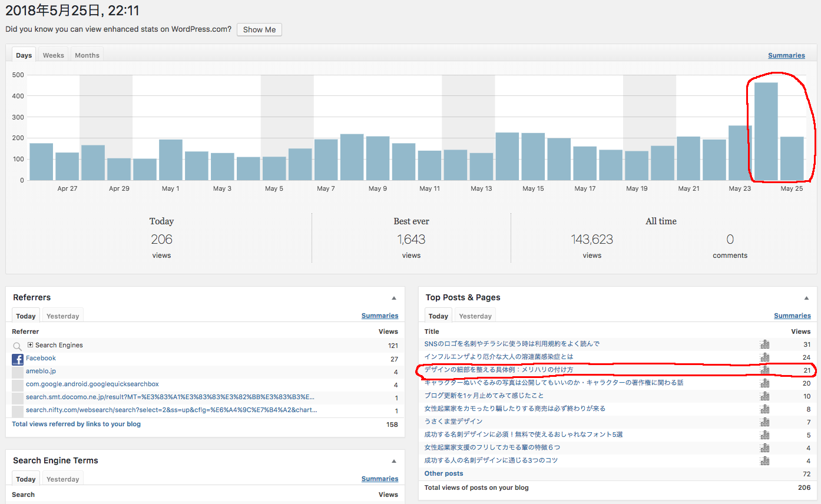Open the Other posts link

click(444, 473)
